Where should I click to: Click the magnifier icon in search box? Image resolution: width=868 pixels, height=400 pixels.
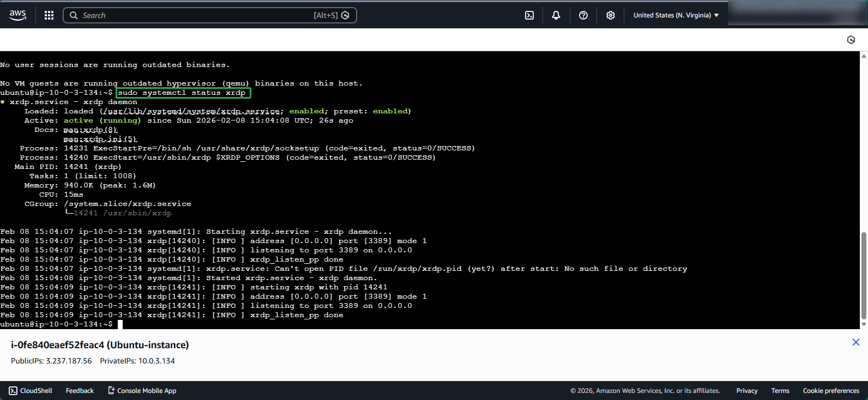74,15
